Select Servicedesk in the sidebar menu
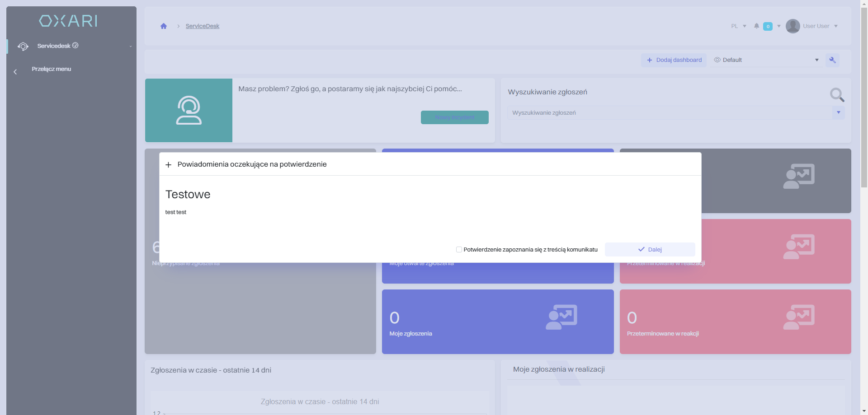This screenshot has height=415, width=868. [54, 46]
